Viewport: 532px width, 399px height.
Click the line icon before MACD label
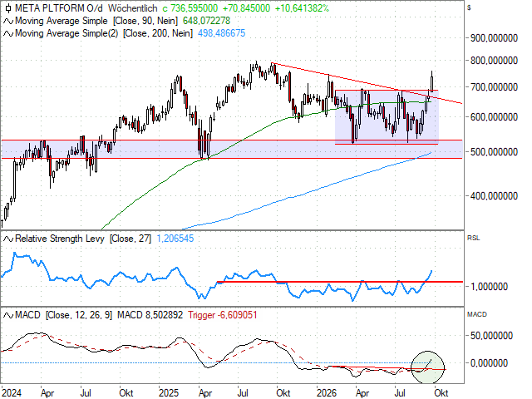[x=8, y=316]
